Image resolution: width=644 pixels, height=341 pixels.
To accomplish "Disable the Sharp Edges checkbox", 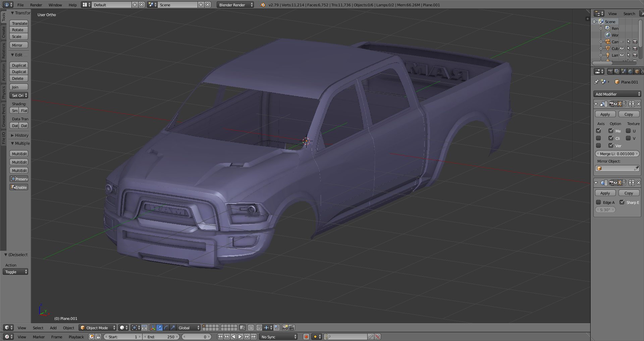I will pos(622,202).
